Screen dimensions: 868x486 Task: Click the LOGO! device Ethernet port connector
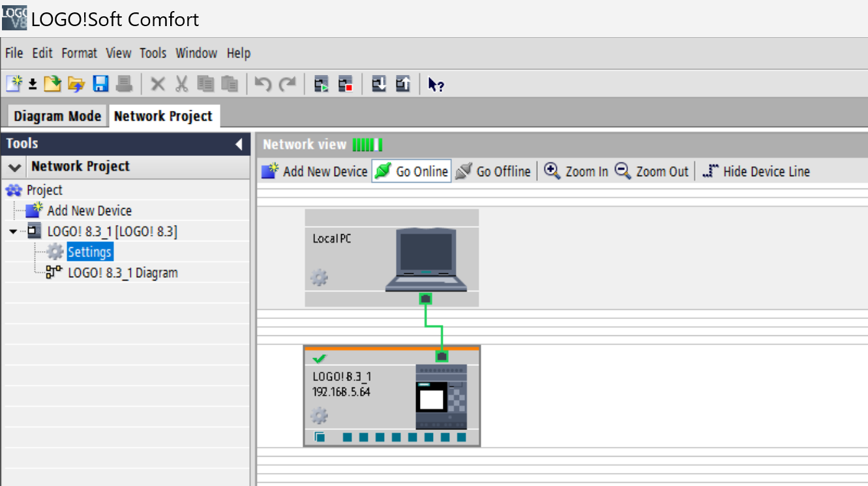(442, 356)
